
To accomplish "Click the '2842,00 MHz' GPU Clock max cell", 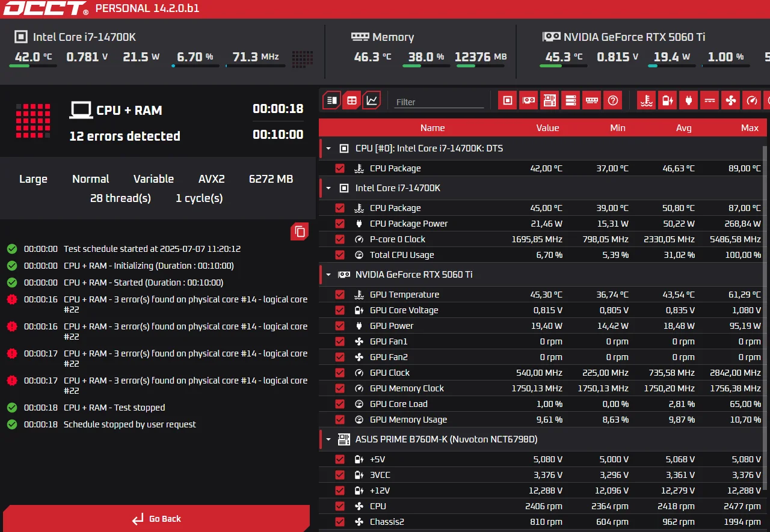I will pyautogui.click(x=735, y=373).
